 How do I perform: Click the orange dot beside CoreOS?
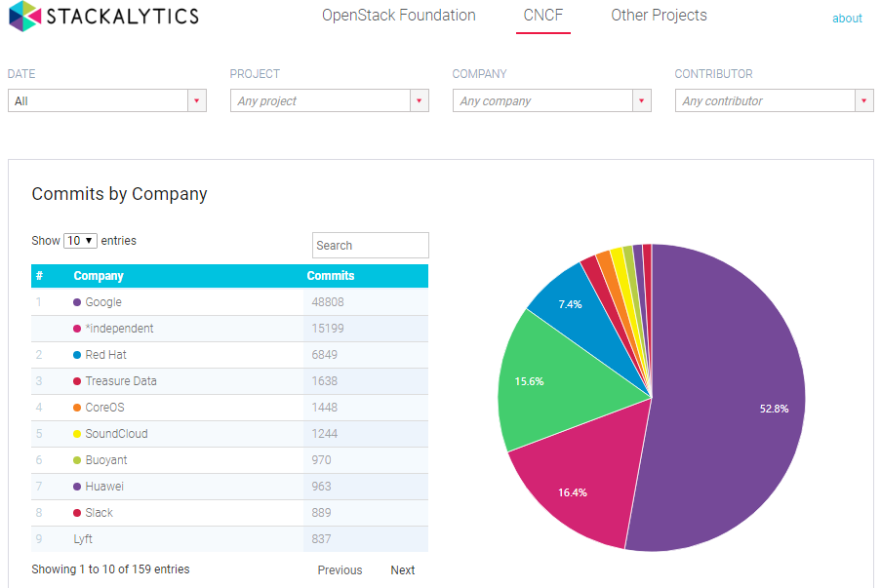click(77, 408)
